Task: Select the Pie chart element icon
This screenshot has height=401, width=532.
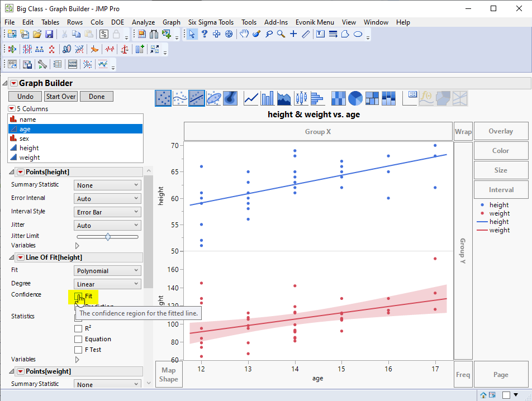Action: (355, 98)
